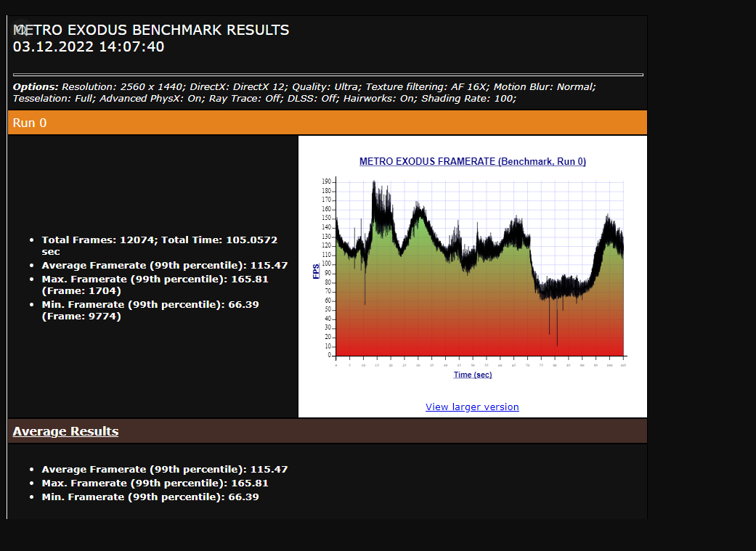The width and height of the screenshot is (756, 551).
Task: Select the 'Average Results' heading
Action: pyautogui.click(x=65, y=431)
